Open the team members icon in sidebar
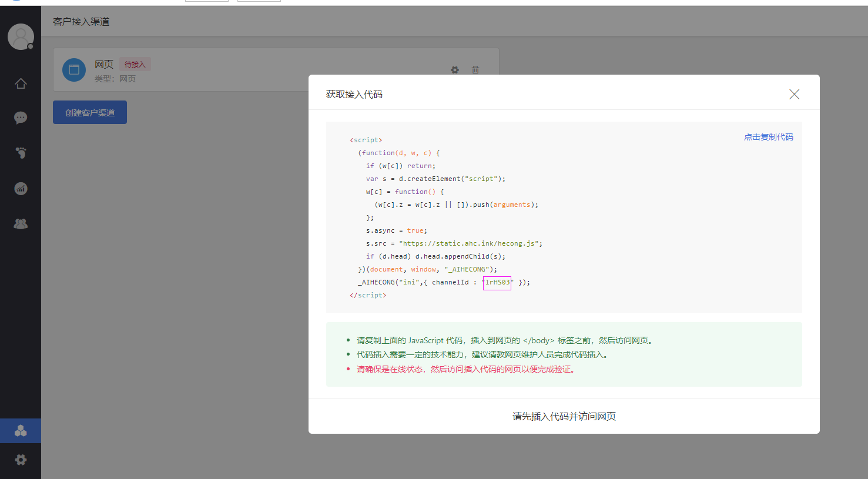Viewport: 868px width, 479px height. 21,224
